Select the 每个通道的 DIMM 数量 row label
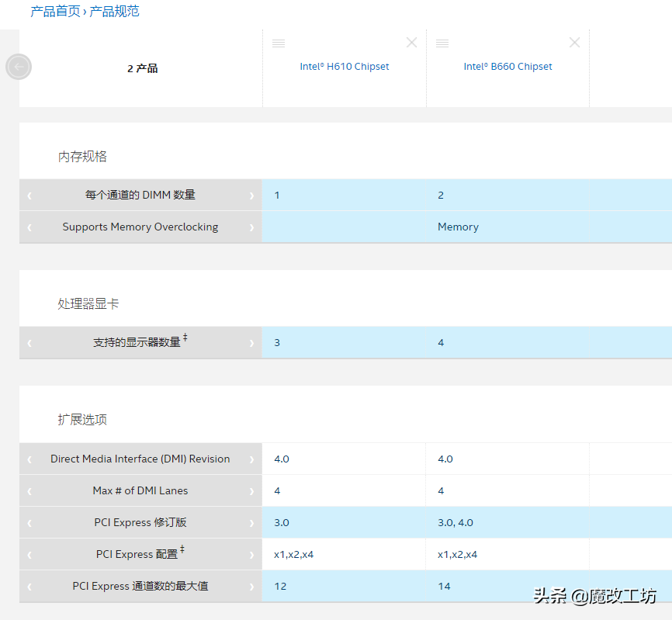The image size is (672, 620). (140, 195)
